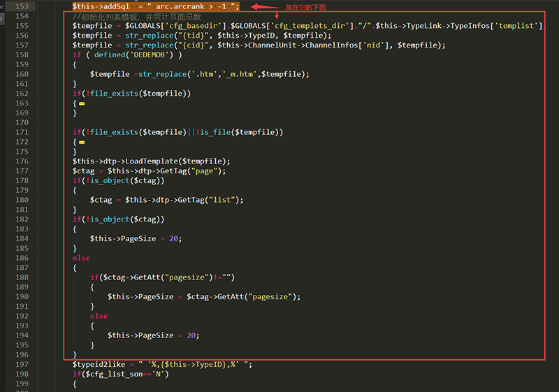Click line number 172 in the gutter
Screen dimensions: 559x392
point(22,142)
